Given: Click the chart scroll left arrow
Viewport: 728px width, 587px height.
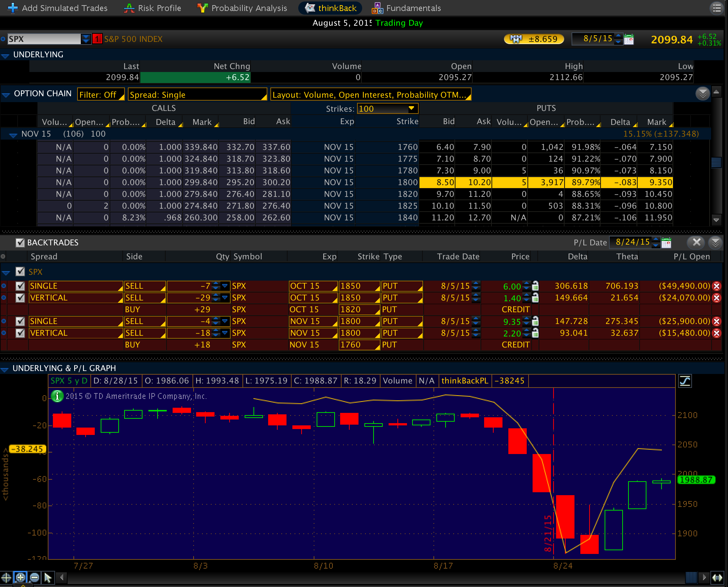Looking at the screenshot, I should tap(62, 577).
